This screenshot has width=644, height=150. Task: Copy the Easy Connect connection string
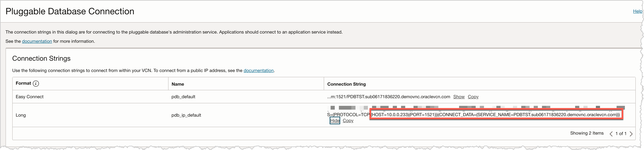(473, 97)
